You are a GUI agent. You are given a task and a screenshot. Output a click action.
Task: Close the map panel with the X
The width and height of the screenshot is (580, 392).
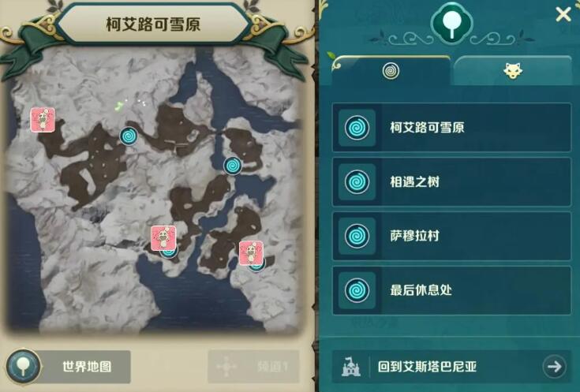tap(563, 15)
